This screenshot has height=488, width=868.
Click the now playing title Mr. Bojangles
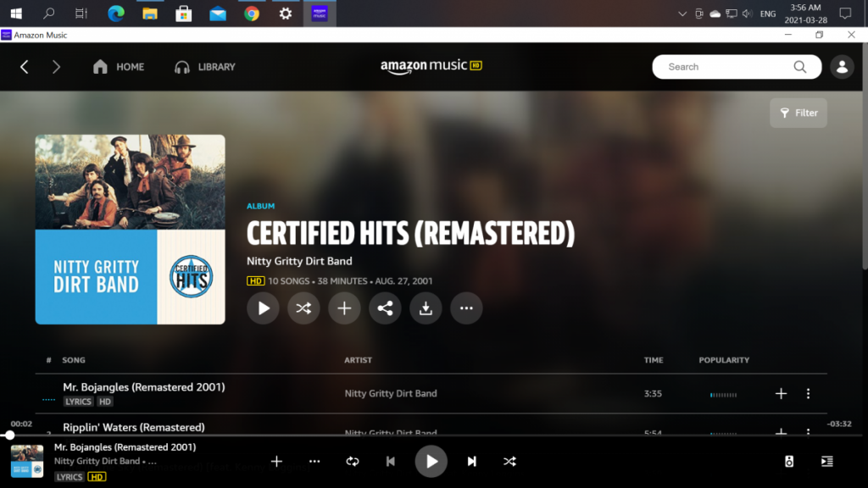(125, 447)
